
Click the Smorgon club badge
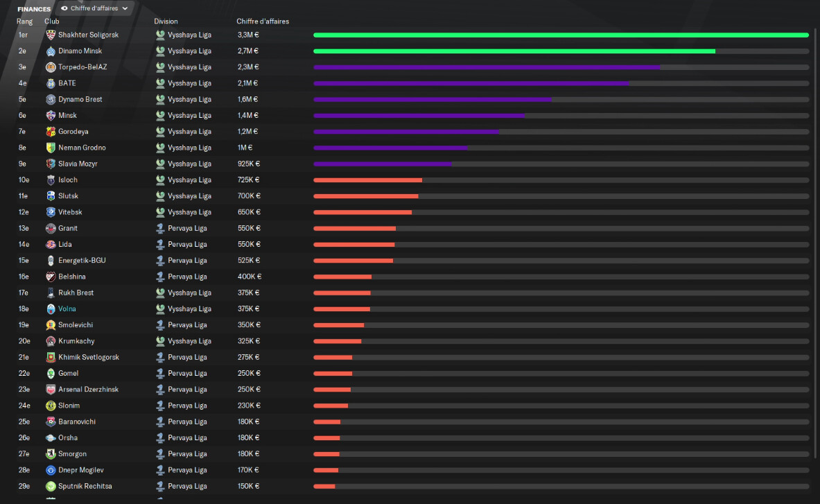[51, 454]
